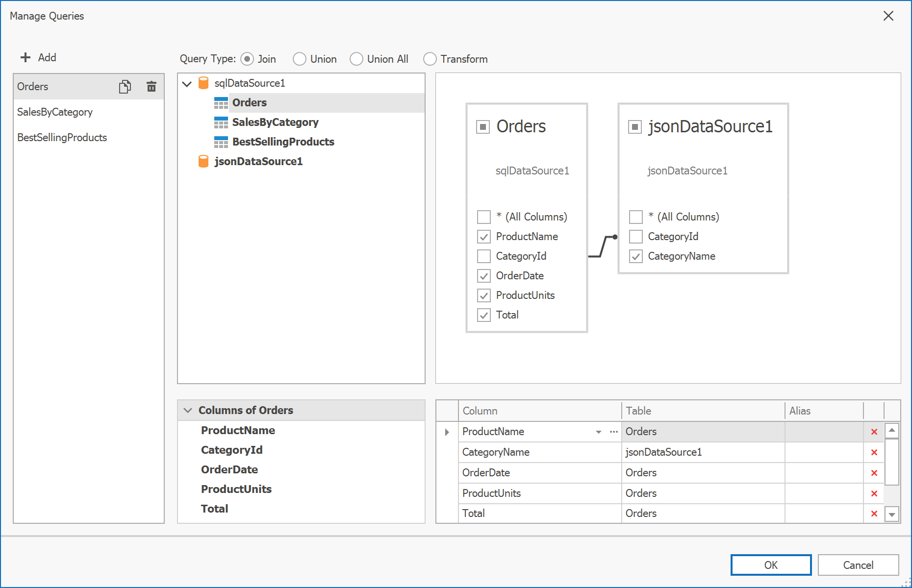
Task: Click the table icon beside SalesByCategory
Action: pos(221,122)
